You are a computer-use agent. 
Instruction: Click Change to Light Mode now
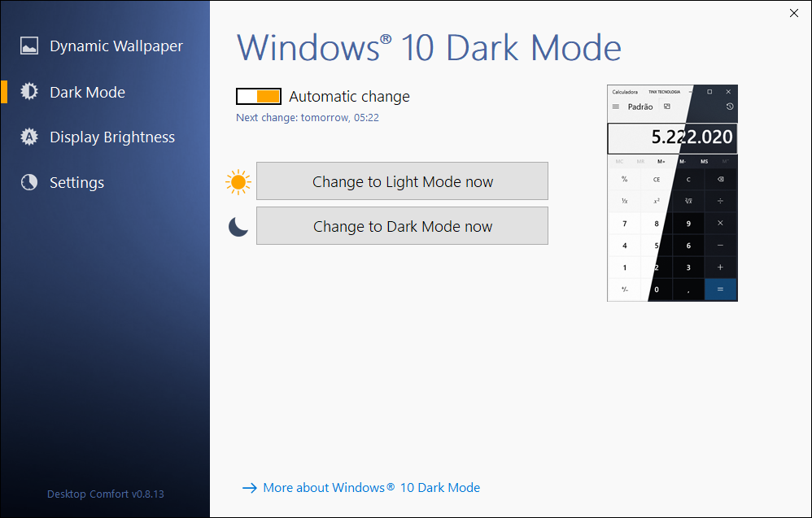click(x=403, y=181)
